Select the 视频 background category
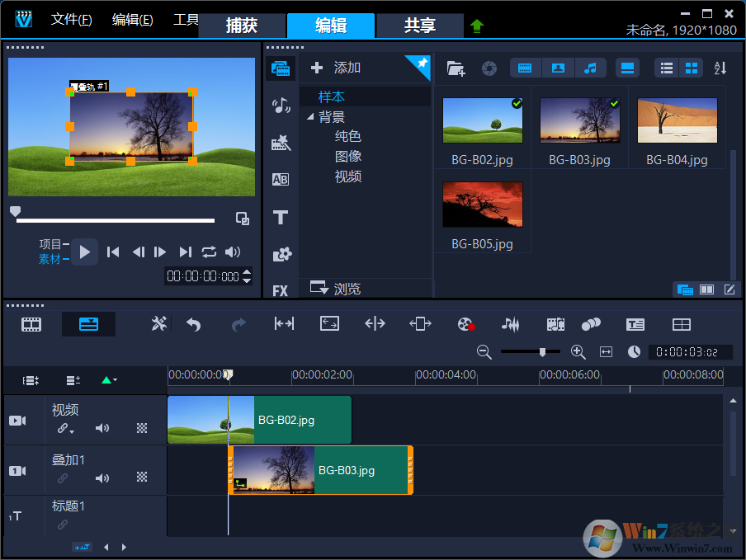This screenshot has height=560, width=746. point(347,176)
